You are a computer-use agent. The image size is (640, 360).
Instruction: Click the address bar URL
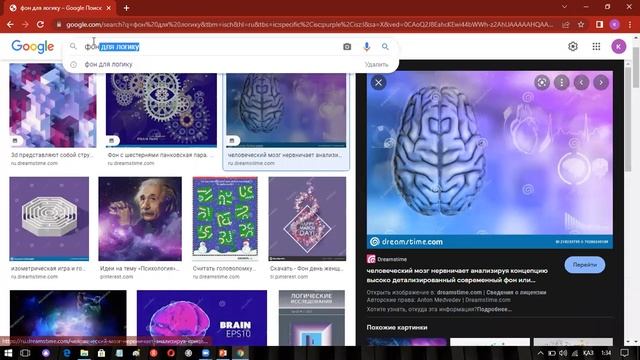point(309,24)
